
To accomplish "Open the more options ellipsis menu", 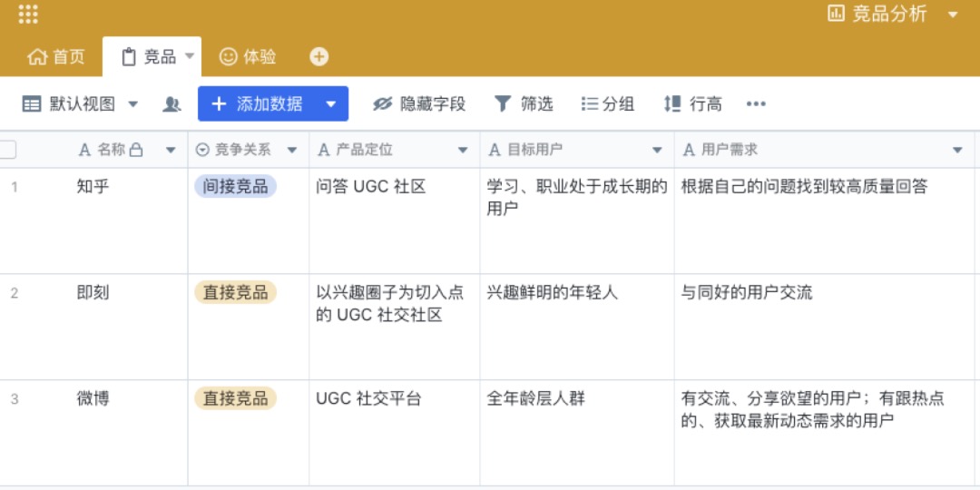I will tap(756, 104).
